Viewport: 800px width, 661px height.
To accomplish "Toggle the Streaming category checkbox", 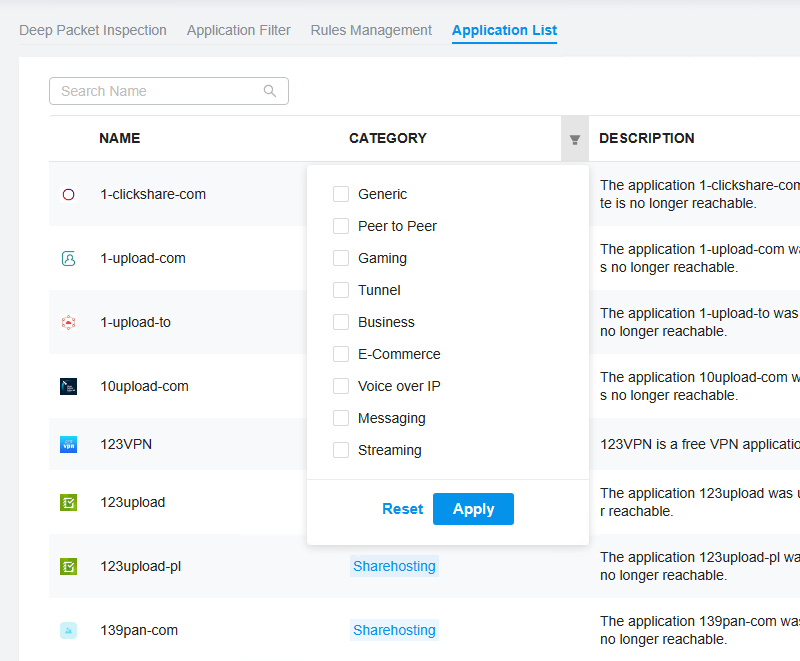I will (x=341, y=450).
